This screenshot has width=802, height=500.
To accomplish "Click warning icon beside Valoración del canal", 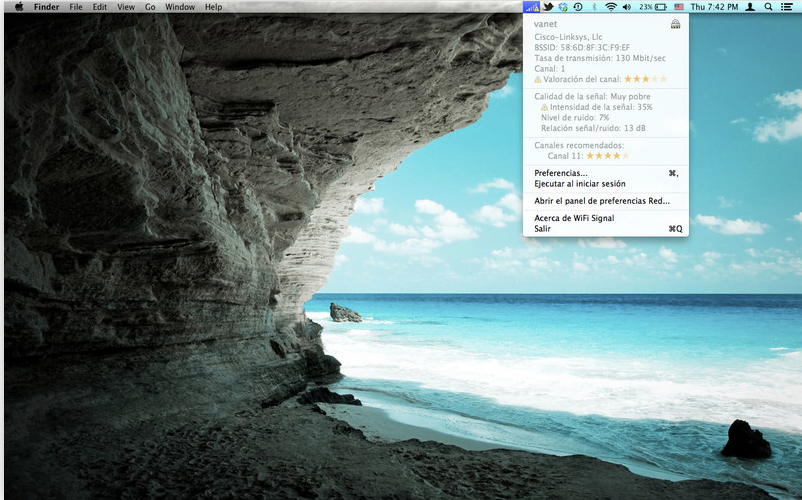I will tap(538, 79).
